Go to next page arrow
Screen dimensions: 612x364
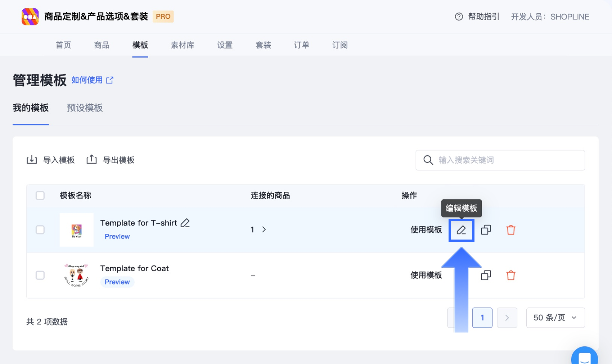507,318
